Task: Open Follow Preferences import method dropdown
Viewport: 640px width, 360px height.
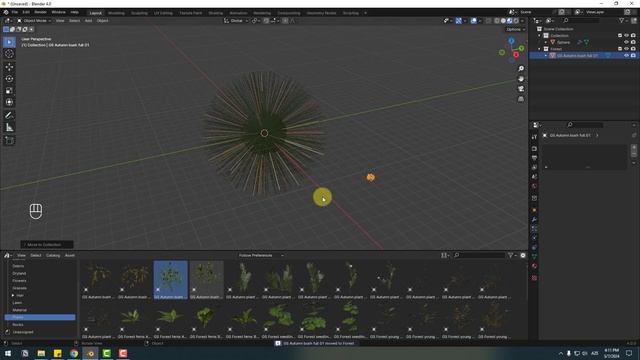Action: (x=261, y=255)
